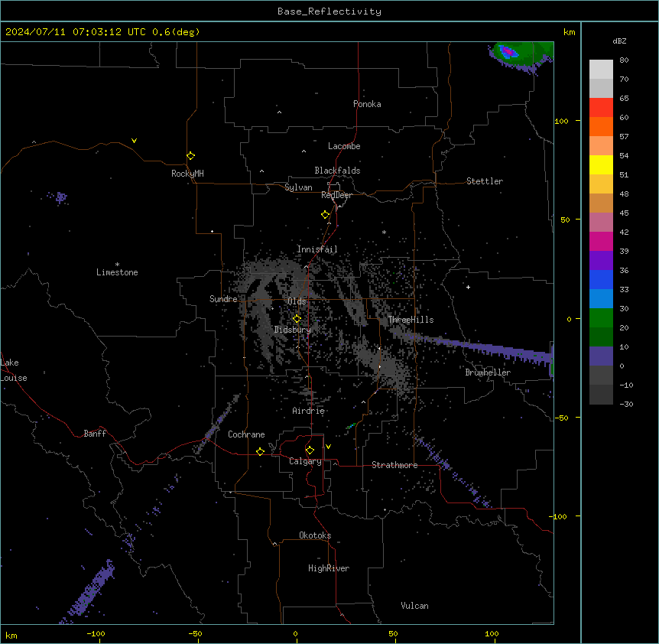The width and height of the screenshot is (659, 644).
Task: Click the RedDeer city label
Action: (337, 195)
